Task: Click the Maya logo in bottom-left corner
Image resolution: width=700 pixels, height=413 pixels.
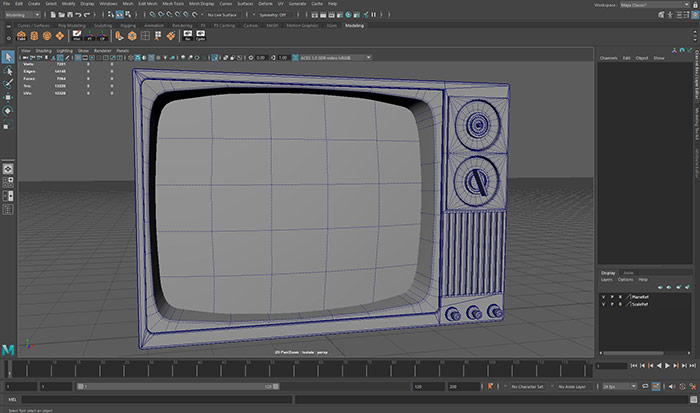Action: click(x=8, y=347)
